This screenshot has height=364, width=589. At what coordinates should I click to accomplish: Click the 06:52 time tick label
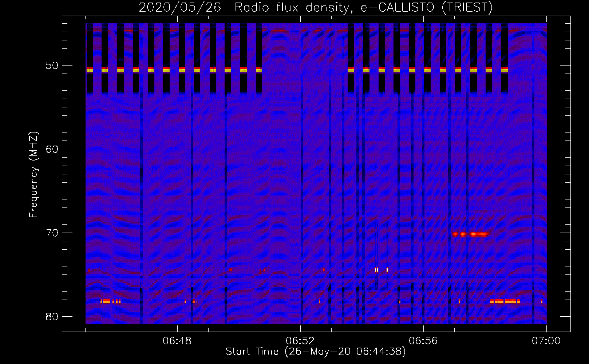[300, 341]
